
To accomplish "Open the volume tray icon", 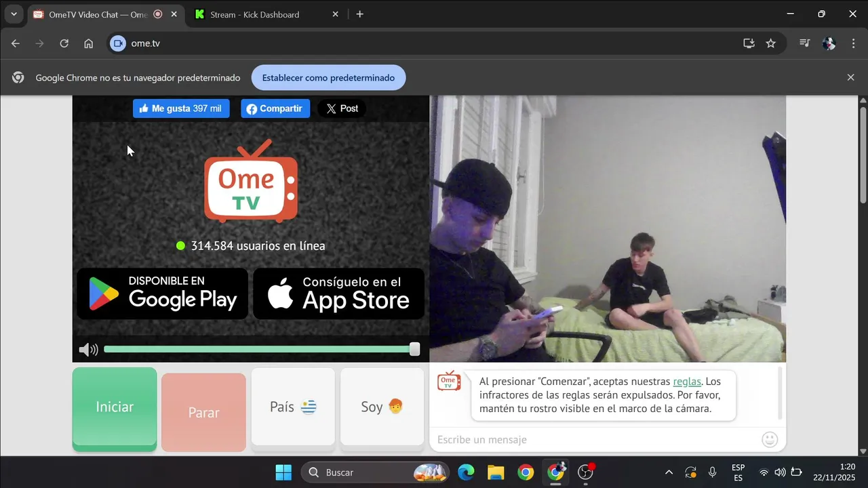I will click(x=780, y=472).
